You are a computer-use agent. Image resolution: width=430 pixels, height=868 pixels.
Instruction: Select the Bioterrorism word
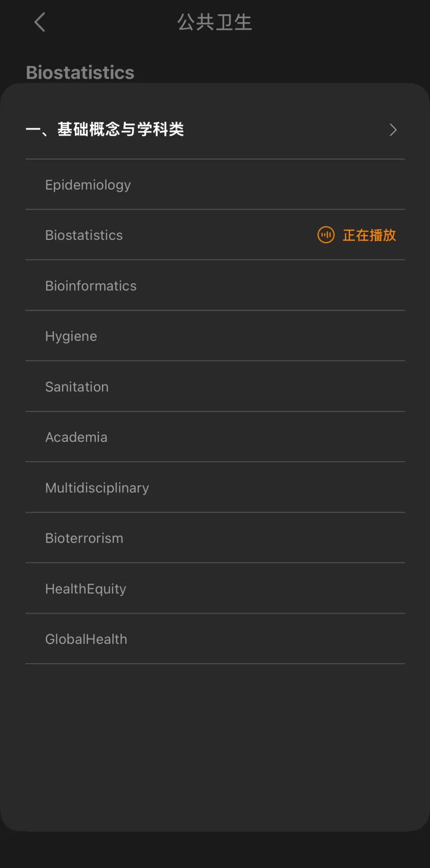pos(84,538)
